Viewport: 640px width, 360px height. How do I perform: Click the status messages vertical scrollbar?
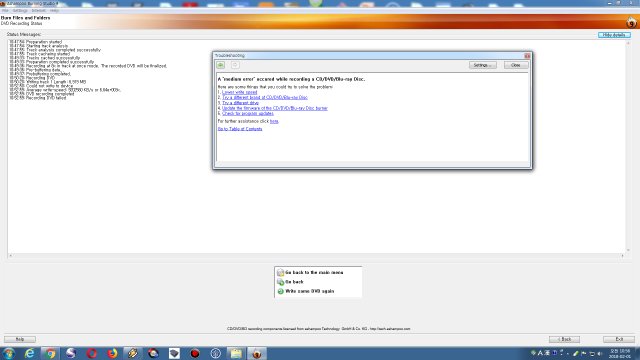(628, 146)
